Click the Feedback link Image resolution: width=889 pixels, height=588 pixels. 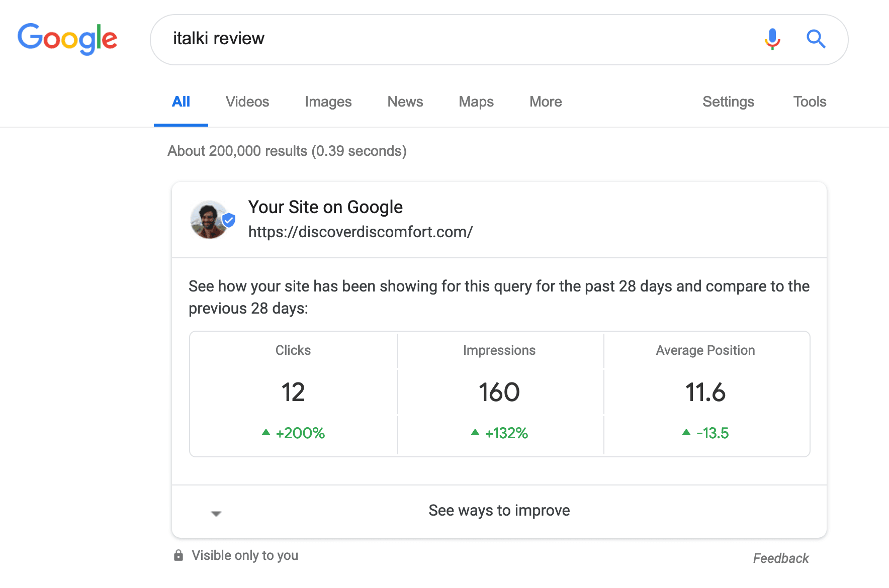tap(781, 558)
